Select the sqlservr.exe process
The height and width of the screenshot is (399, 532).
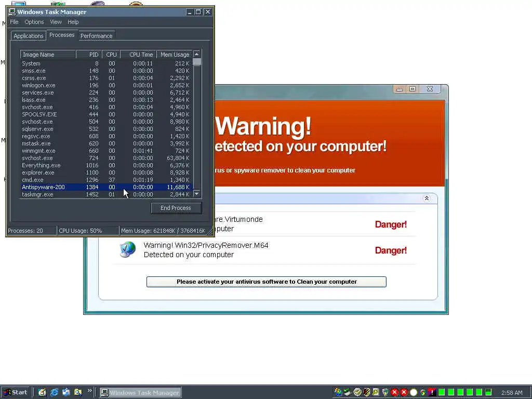pos(106,129)
